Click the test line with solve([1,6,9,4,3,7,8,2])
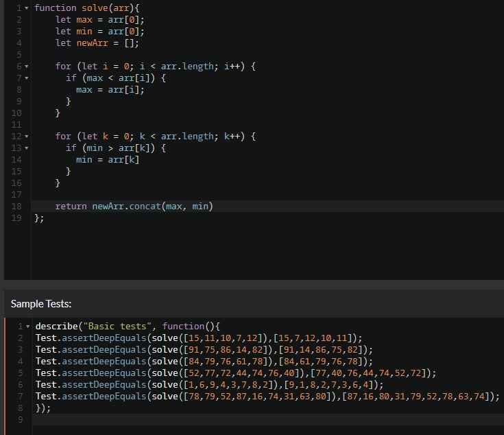The image size is (504, 435). pos(209,385)
